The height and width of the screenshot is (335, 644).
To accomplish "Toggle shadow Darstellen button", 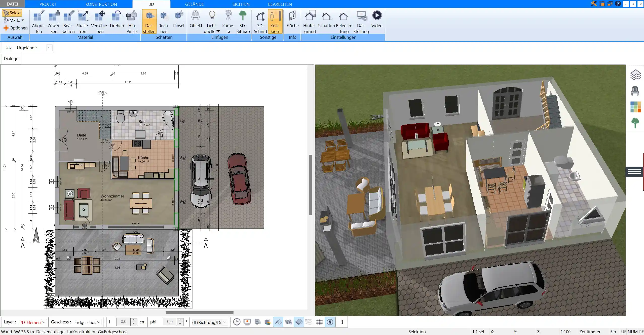I will tap(149, 22).
